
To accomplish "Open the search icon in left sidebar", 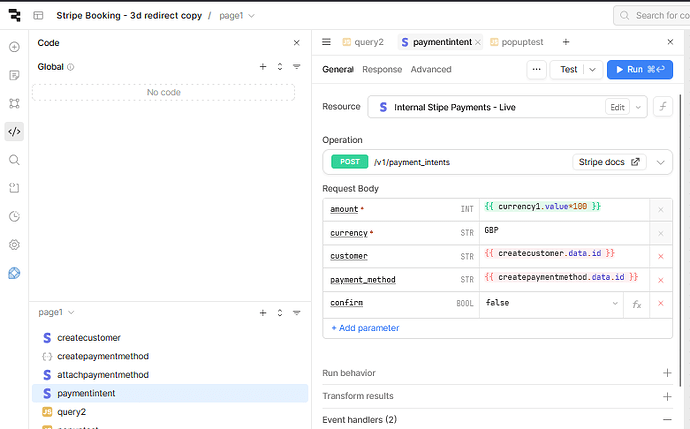I will click(14, 160).
